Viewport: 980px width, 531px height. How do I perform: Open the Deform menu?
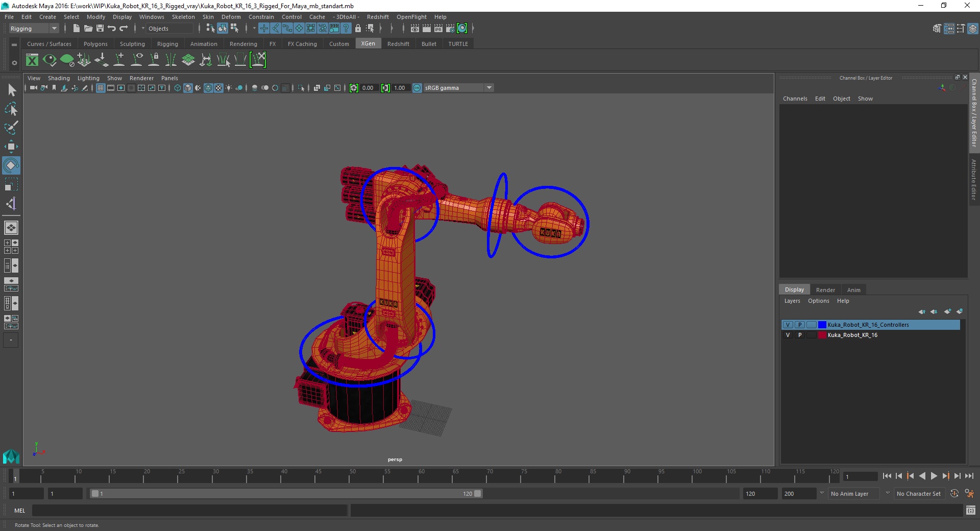[x=231, y=17]
